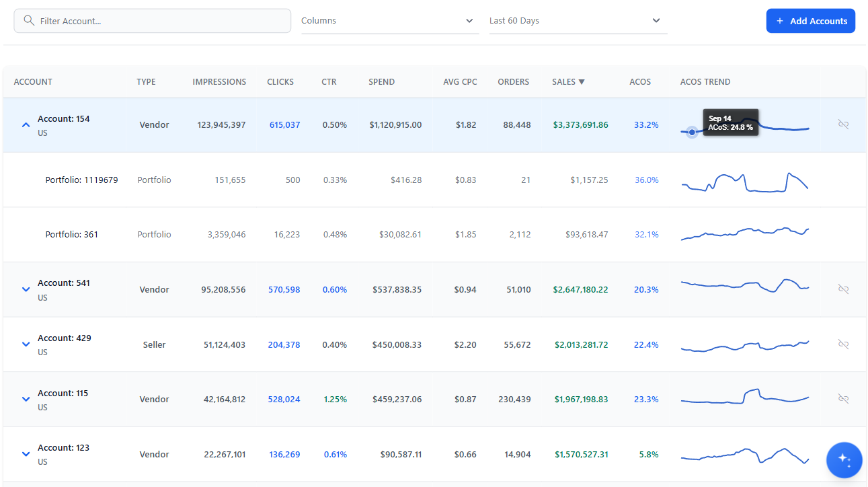868x487 pixels.
Task: Click the Add Accounts button
Action: pyautogui.click(x=811, y=20)
